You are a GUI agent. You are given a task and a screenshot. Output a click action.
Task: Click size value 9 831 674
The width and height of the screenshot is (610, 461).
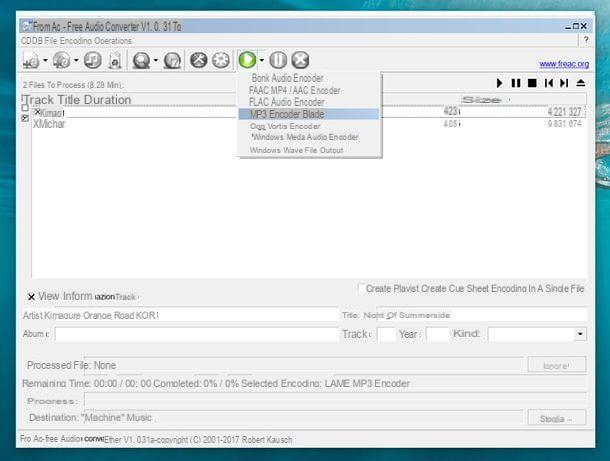pyautogui.click(x=564, y=124)
